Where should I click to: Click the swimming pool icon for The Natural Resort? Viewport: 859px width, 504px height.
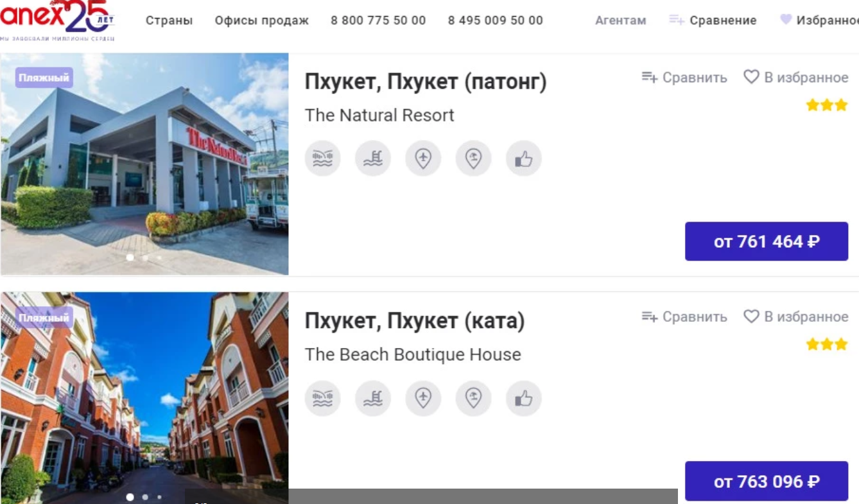coord(373,159)
